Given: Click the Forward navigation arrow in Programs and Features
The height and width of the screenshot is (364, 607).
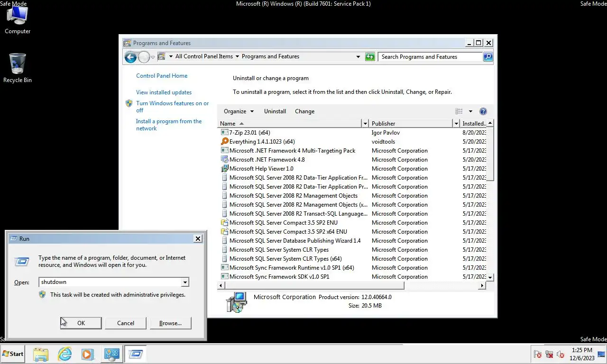Looking at the screenshot, I should click(144, 57).
